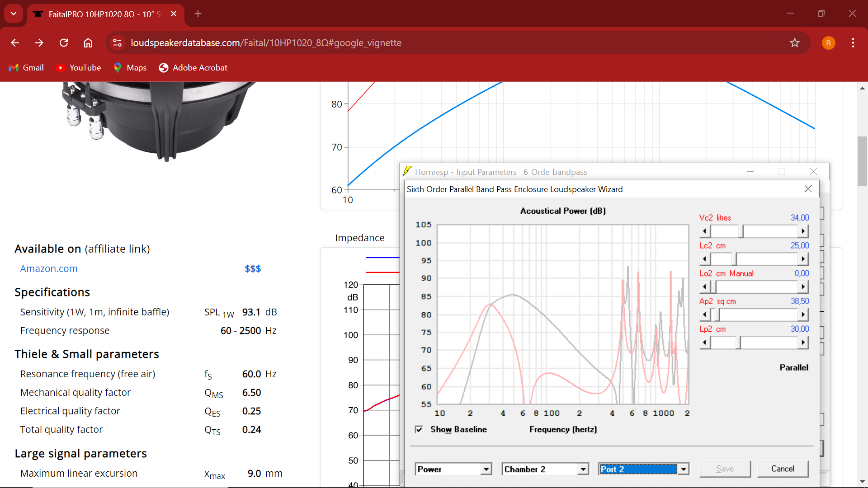The width and height of the screenshot is (868, 488).
Task: Click the site information icon
Action: click(118, 43)
